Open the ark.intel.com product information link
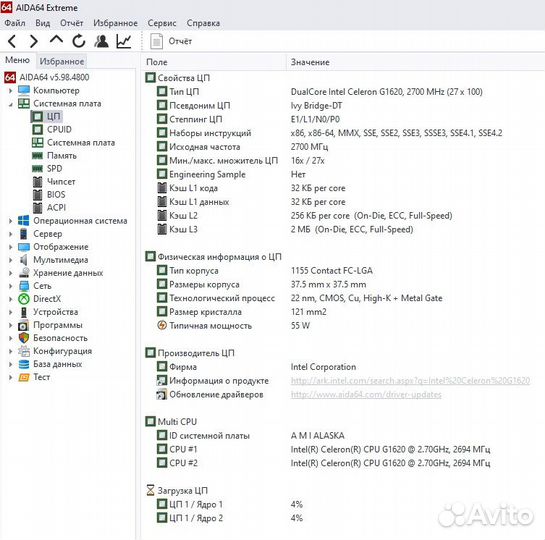 click(410, 381)
